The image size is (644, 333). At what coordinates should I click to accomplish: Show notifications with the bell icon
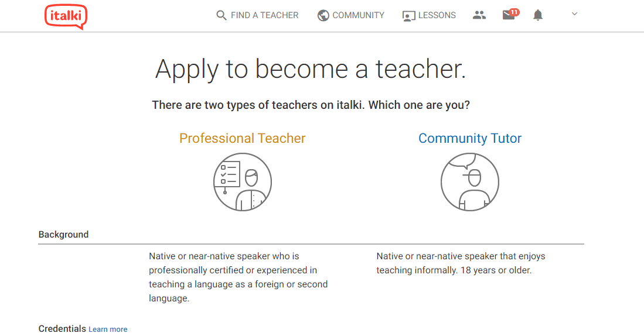point(537,15)
